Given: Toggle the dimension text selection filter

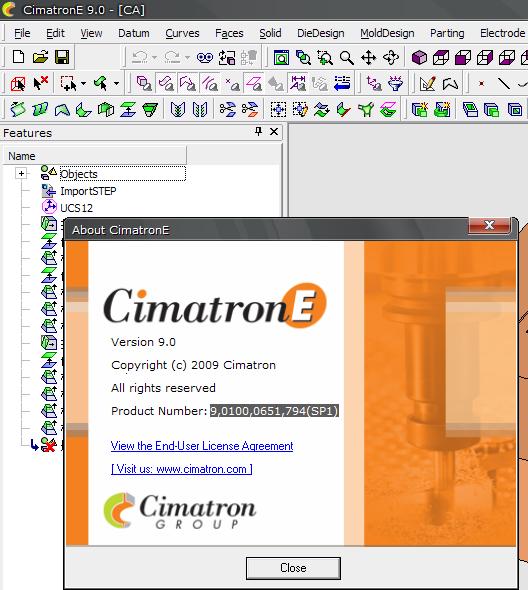Looking at the screenshot, I should point(298,83).
